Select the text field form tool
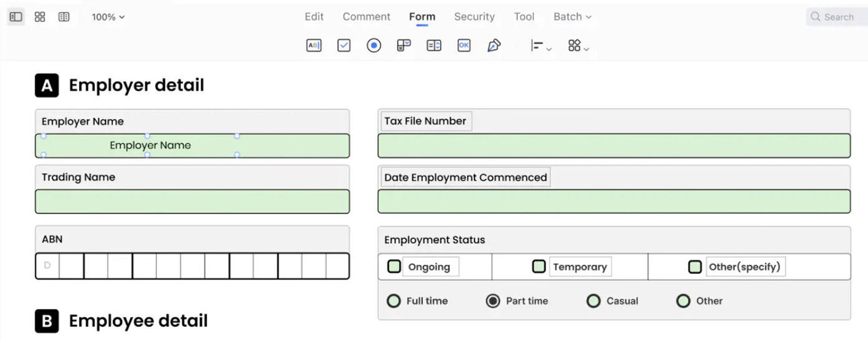 coord(314,45)
